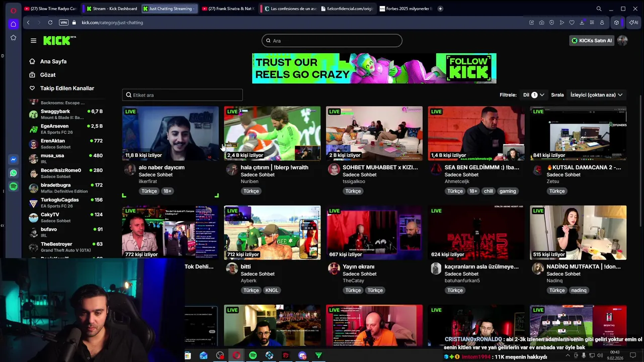644x362 pixels.
Task: Click the gaming tag under Ahmetceljk
Action: point(508,191)
